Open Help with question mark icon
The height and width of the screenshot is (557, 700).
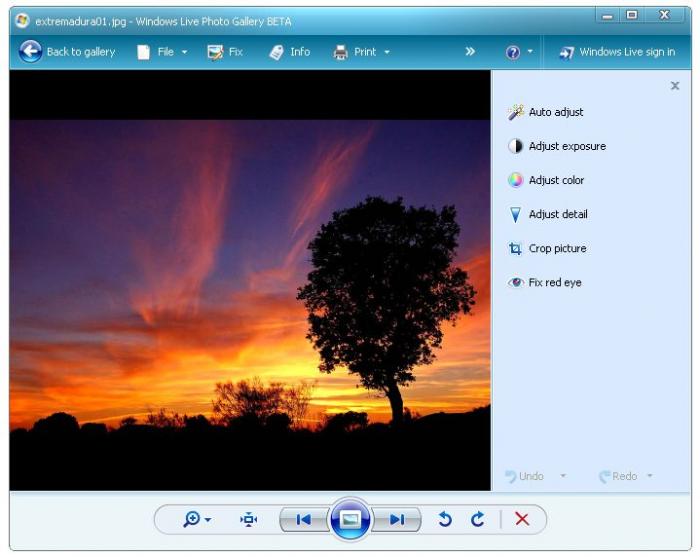click(x=513, y=52)
